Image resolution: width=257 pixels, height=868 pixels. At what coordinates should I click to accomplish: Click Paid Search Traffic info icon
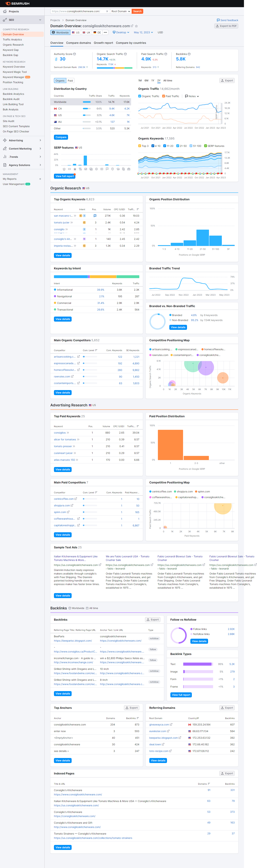166,54
